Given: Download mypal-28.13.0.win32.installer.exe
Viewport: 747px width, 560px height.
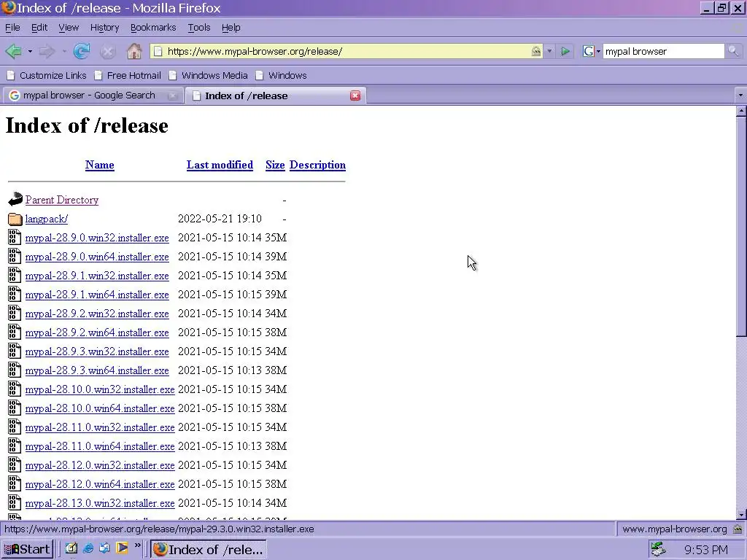Looking at the screenshot, I should click(x=99, y=503).
